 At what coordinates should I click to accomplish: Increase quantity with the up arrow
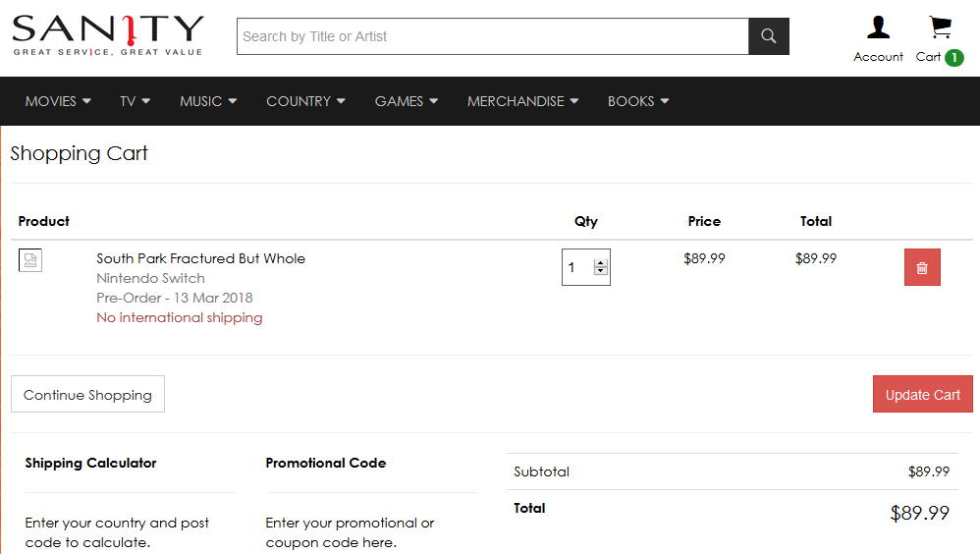tap(601, 263)
